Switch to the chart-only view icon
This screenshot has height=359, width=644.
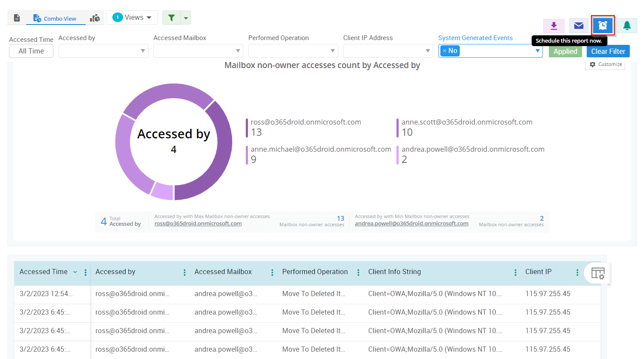coord(95,18)
